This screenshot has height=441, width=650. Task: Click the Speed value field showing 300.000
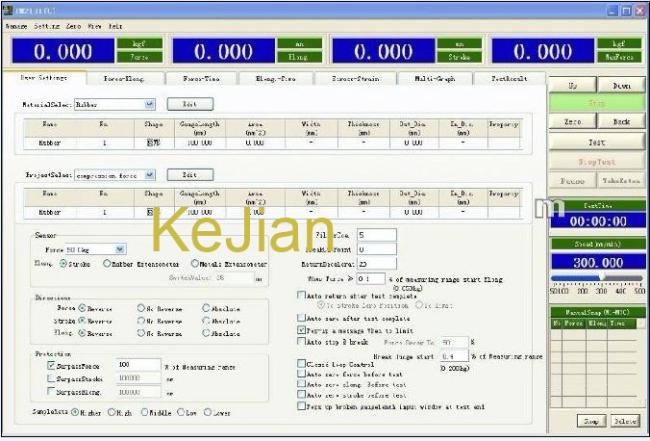596,261
